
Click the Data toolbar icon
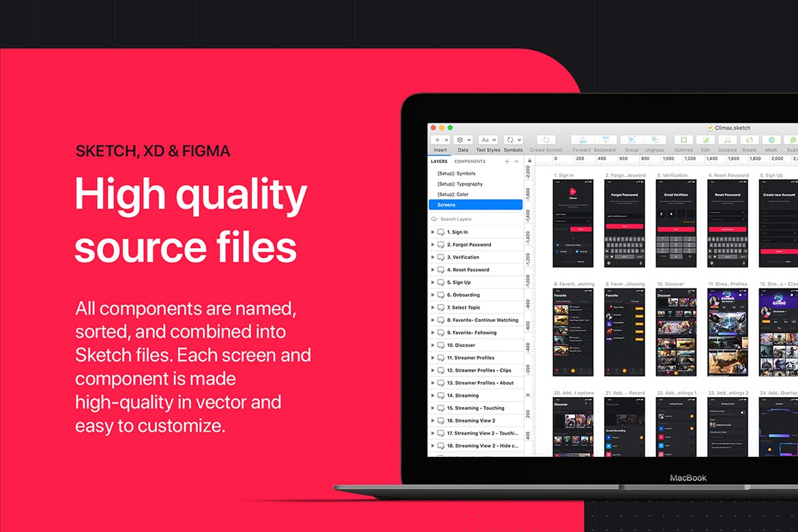[x=462, y=140]
